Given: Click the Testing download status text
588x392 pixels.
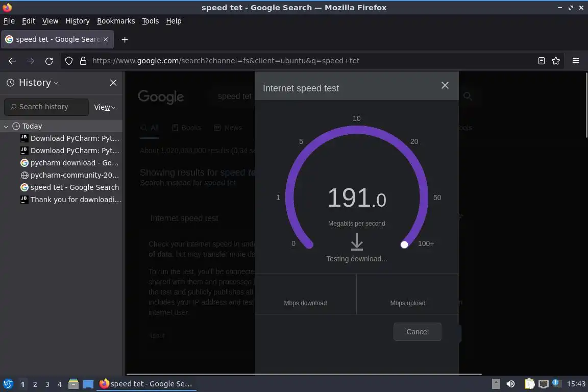Looking at the screenshot, I should pyautogui.click(x=357, y=259).
